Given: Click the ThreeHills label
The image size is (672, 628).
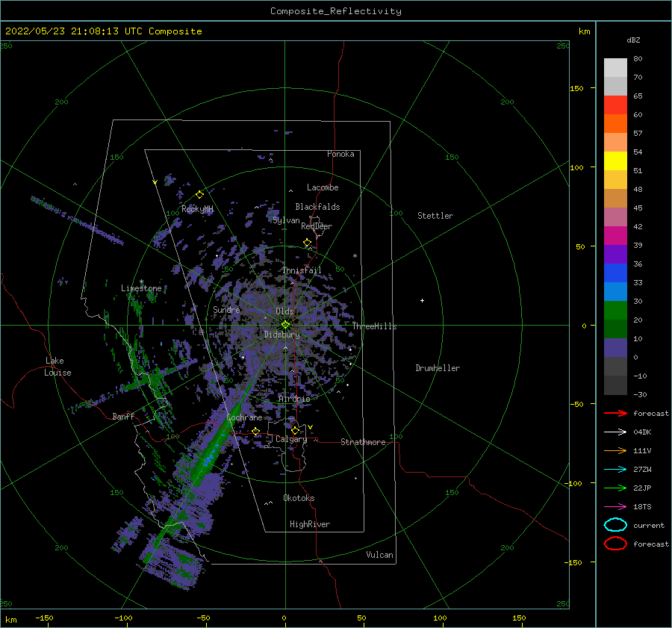Looking at the screenshot, I should (x=375, y=326).
